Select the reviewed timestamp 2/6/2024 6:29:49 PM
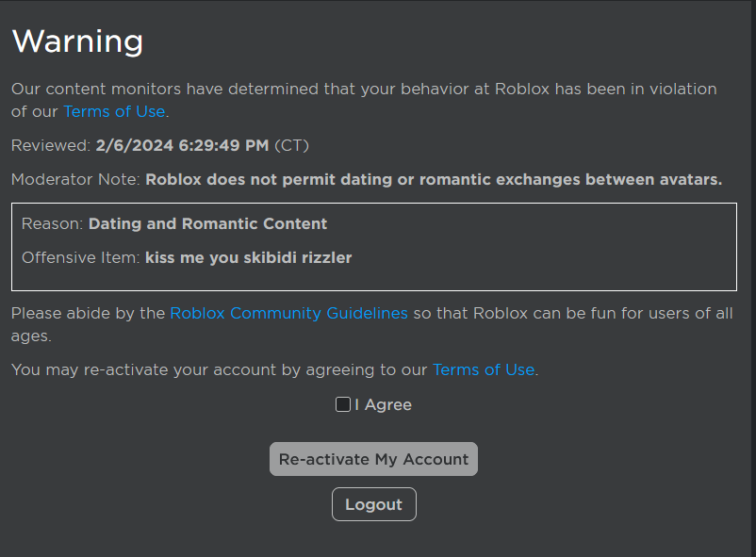 click(183, 146)
